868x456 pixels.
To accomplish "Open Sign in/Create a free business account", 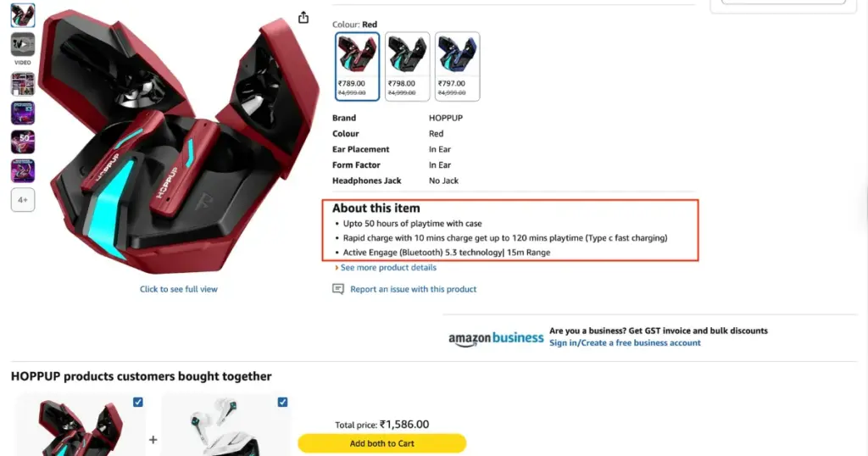I will point(625,343).
